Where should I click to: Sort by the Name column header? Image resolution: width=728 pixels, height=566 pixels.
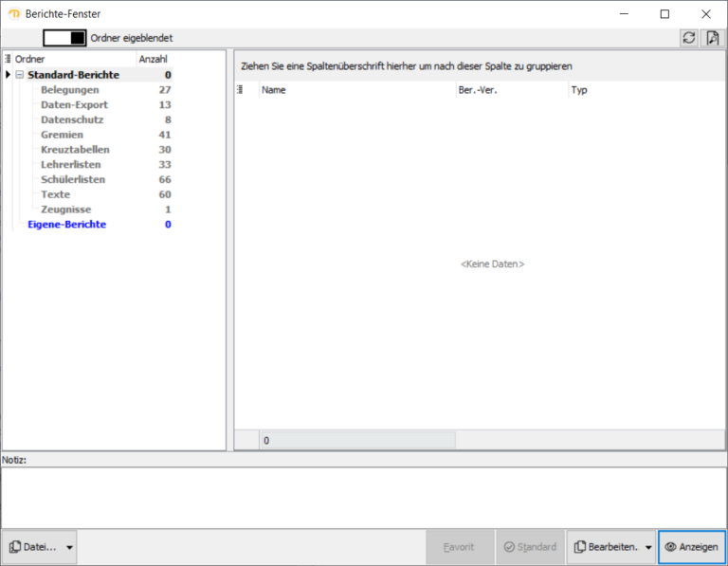[x=355, y=90]
